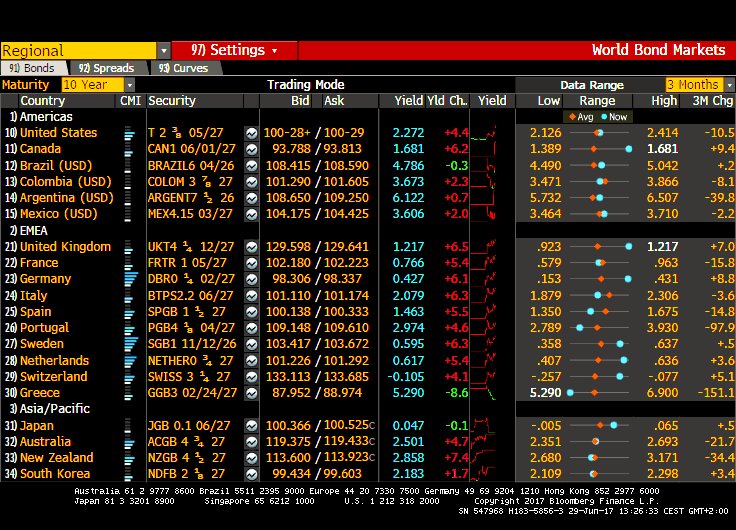Open the 30) Greece country link

pos(32,392)
